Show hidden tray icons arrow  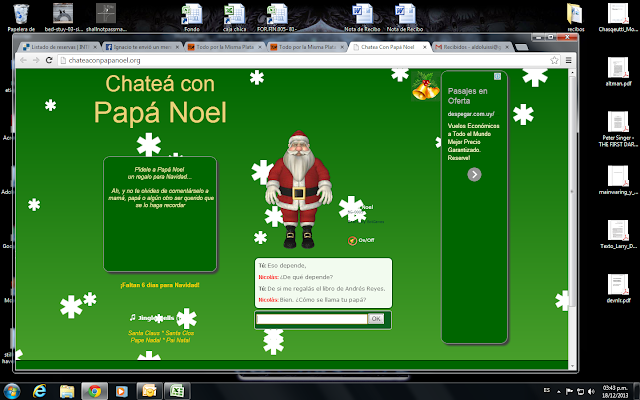point(559,391)
